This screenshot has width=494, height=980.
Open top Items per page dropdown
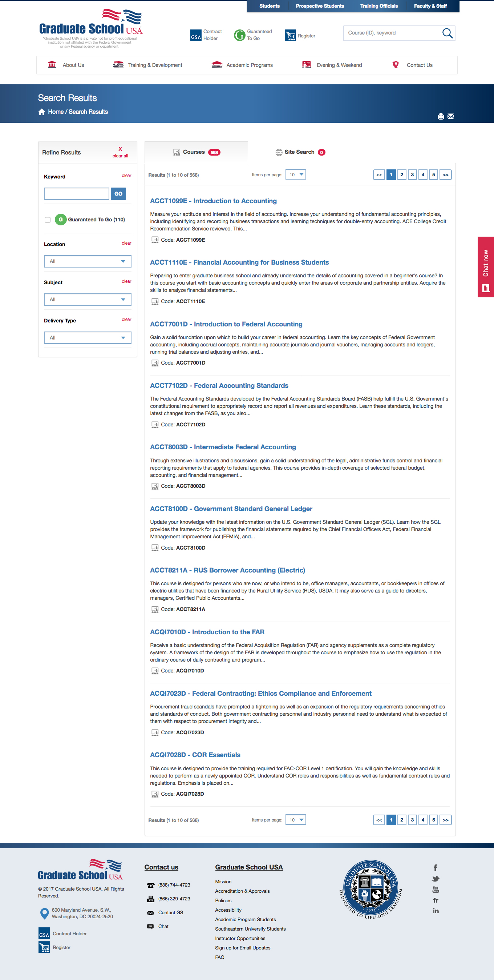295,174
